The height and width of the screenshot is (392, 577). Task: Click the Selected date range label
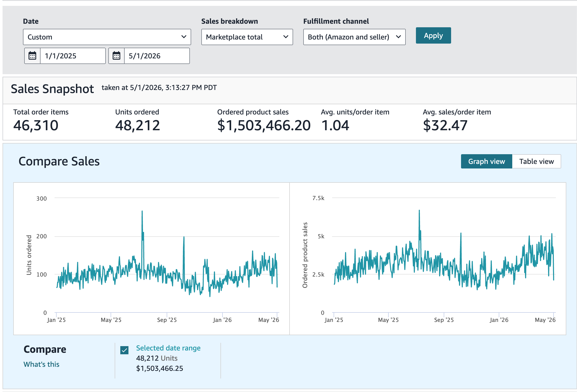click(168, 348)
